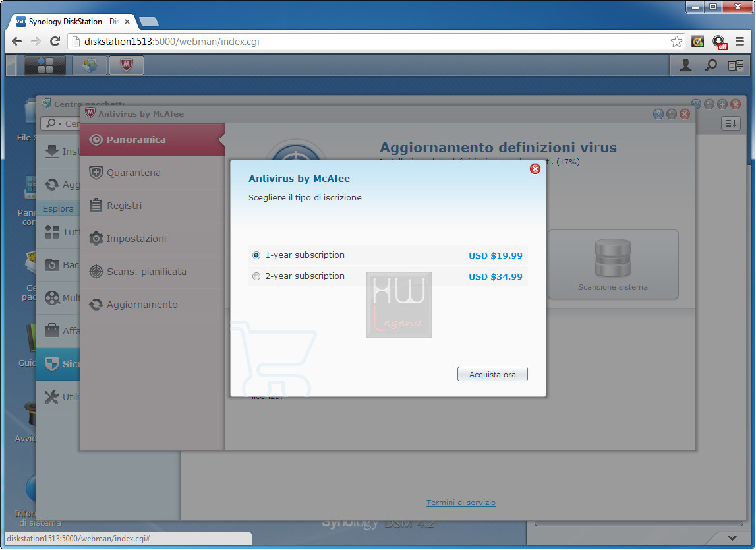Choose the 2-year subscription radio button

(256, 276)
